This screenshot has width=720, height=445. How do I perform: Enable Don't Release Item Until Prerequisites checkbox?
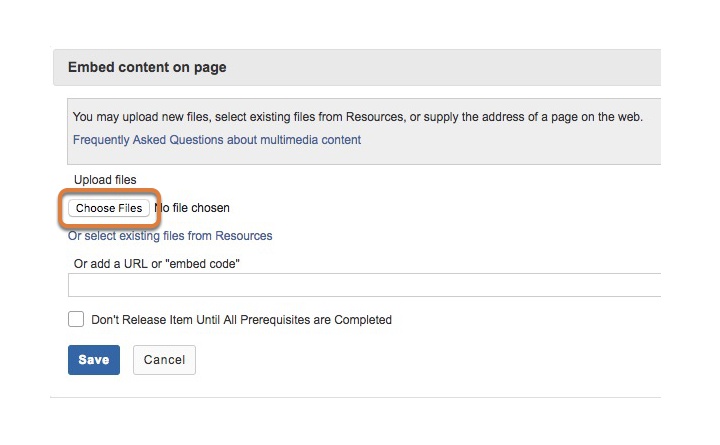(76, 319)
